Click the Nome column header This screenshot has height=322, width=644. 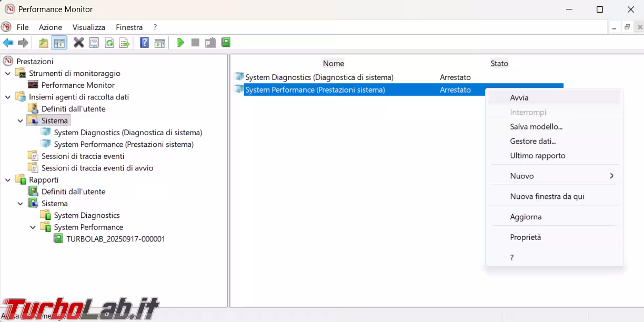click(x=333, y=64)
